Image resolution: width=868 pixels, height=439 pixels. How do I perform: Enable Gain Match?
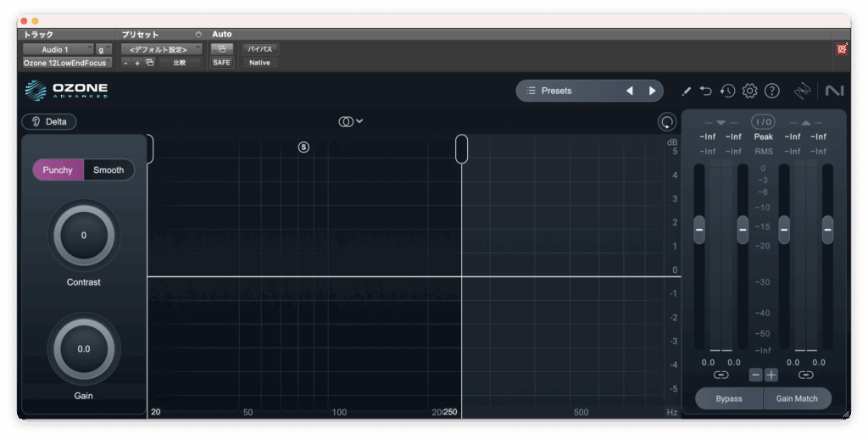796,398
